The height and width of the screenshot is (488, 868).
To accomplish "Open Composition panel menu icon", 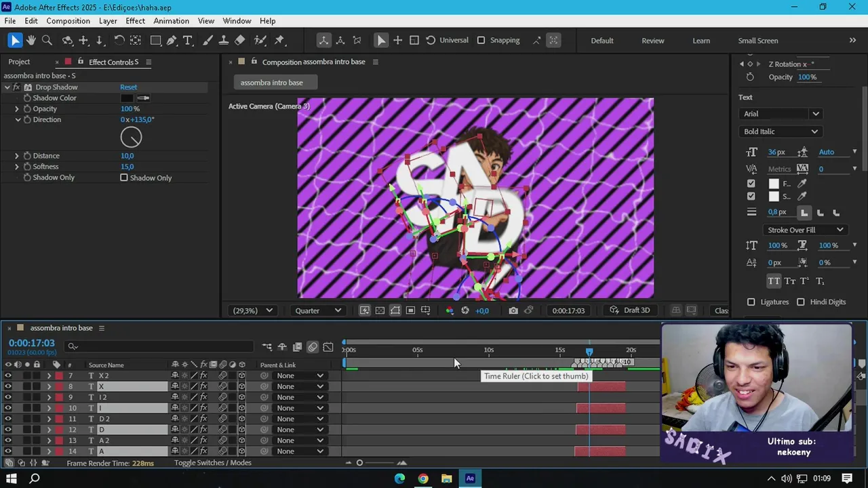I will click(375, 62).
